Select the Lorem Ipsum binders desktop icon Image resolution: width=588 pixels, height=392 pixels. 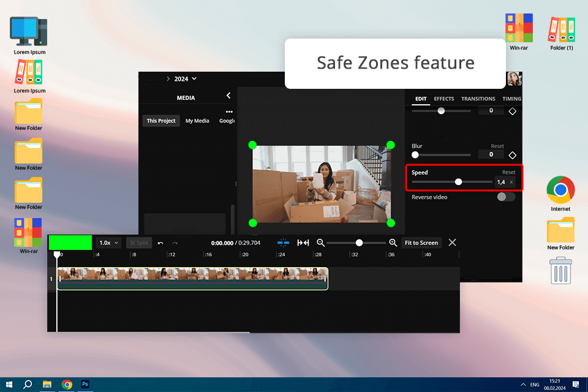coord(29,77)
